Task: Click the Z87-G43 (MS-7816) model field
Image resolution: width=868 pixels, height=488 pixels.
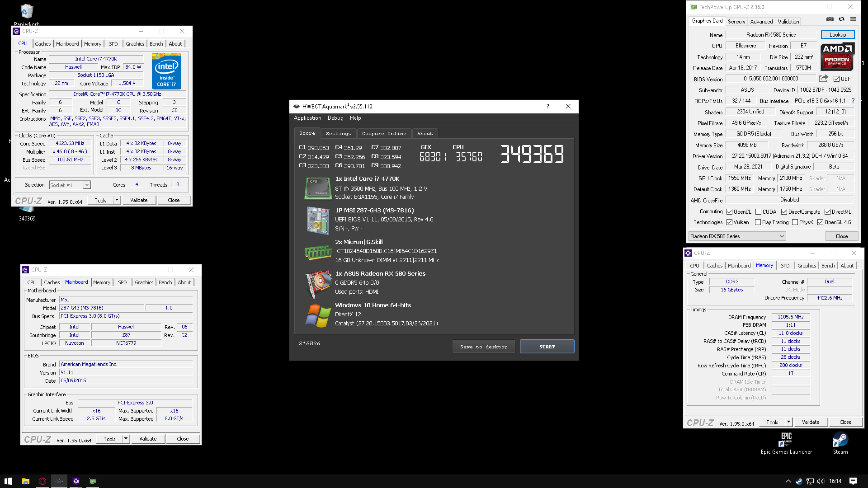Action: coord(102,308)
